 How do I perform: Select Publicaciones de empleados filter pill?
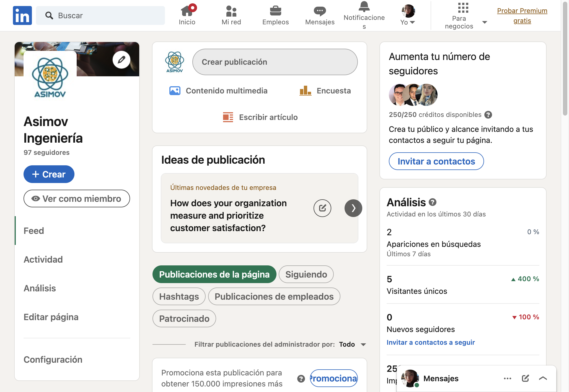coord(274,296)
